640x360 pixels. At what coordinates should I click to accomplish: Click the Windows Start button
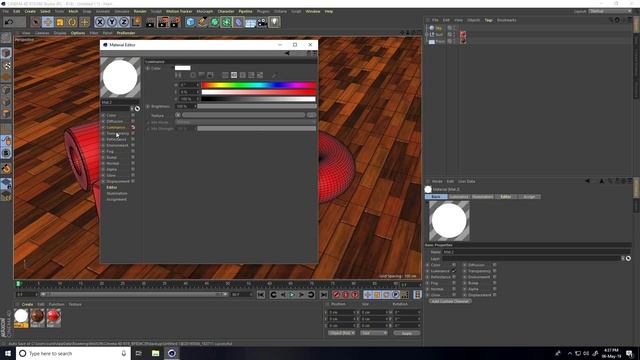[x=8, y=353]
